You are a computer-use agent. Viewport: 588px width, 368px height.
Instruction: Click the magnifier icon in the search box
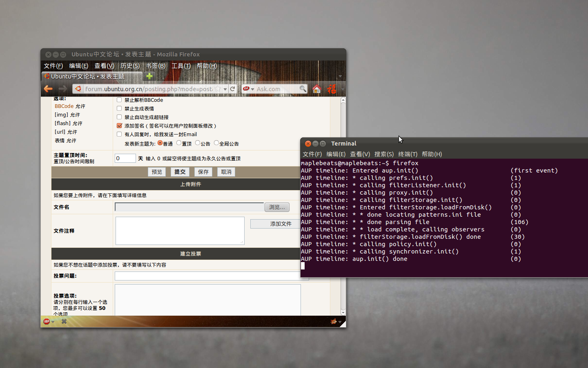(302, 89)
